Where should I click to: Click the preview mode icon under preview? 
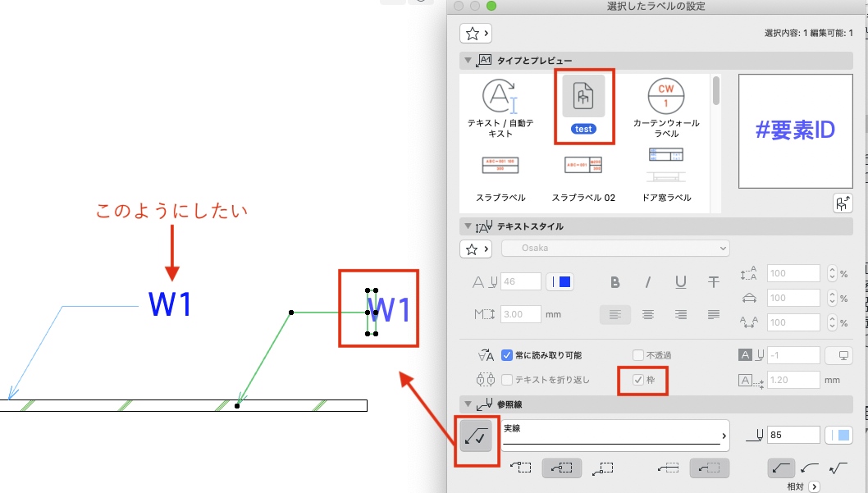coord(843,203)
